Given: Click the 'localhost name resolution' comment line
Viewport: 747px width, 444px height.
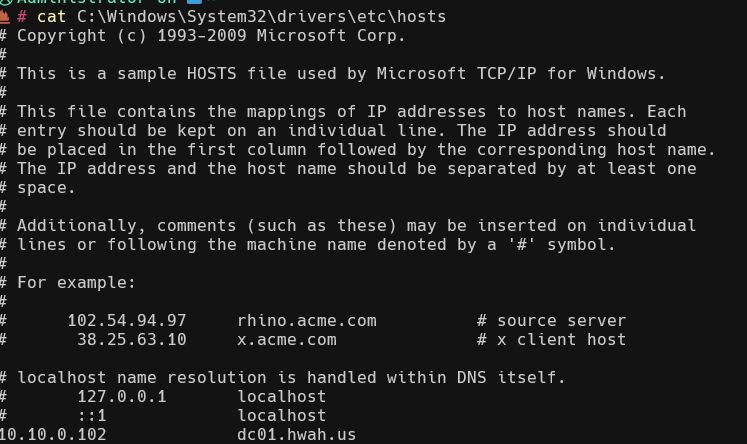Looking at the screenshot, I should (x=291, y=378).
